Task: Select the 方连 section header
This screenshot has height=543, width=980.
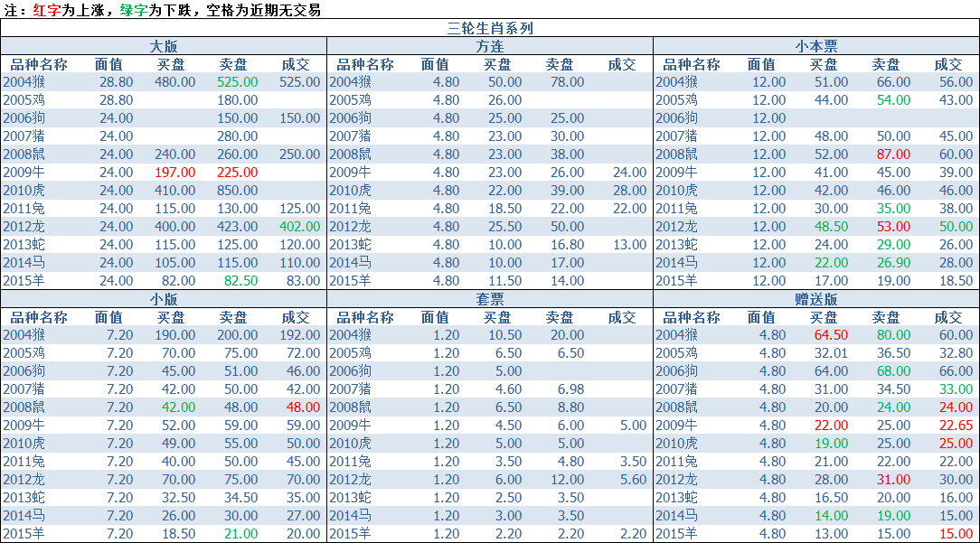Action: pyautogui.click(x=490, y=46)
